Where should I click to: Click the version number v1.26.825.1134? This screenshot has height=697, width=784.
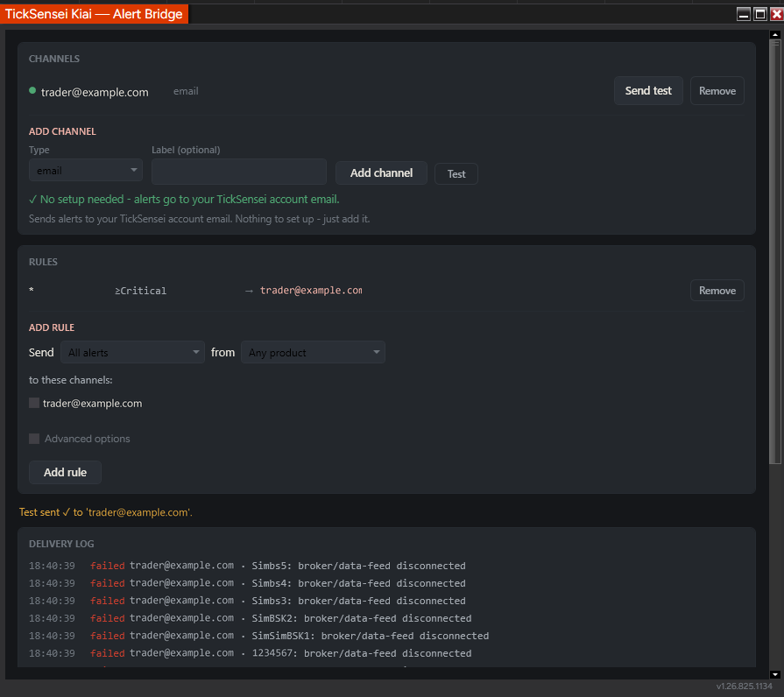click(x=744, y=686)
